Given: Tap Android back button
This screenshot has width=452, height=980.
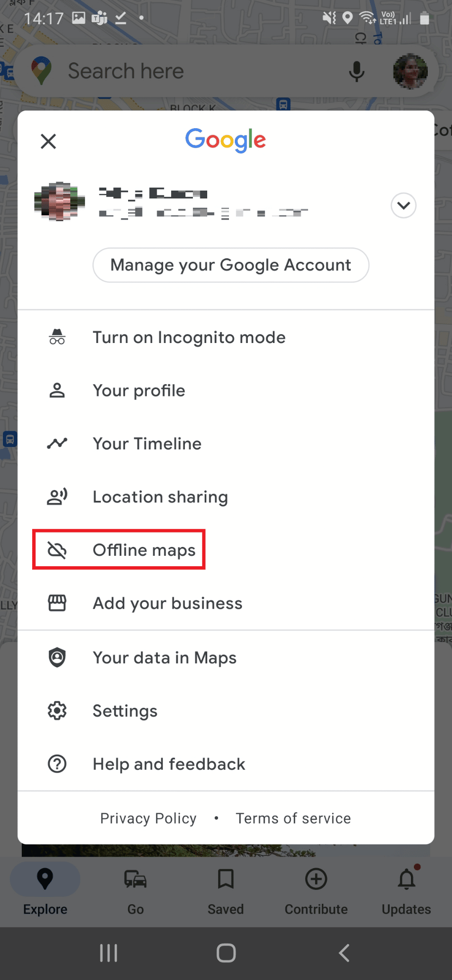Looking at the screenshot, I should pyautogui.click(x=344, y=953).
